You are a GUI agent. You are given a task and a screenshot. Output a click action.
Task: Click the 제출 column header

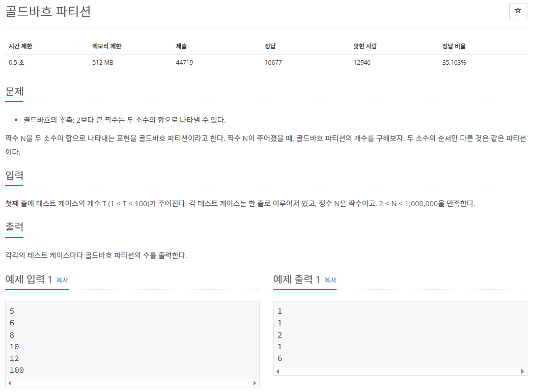point(181,46)
